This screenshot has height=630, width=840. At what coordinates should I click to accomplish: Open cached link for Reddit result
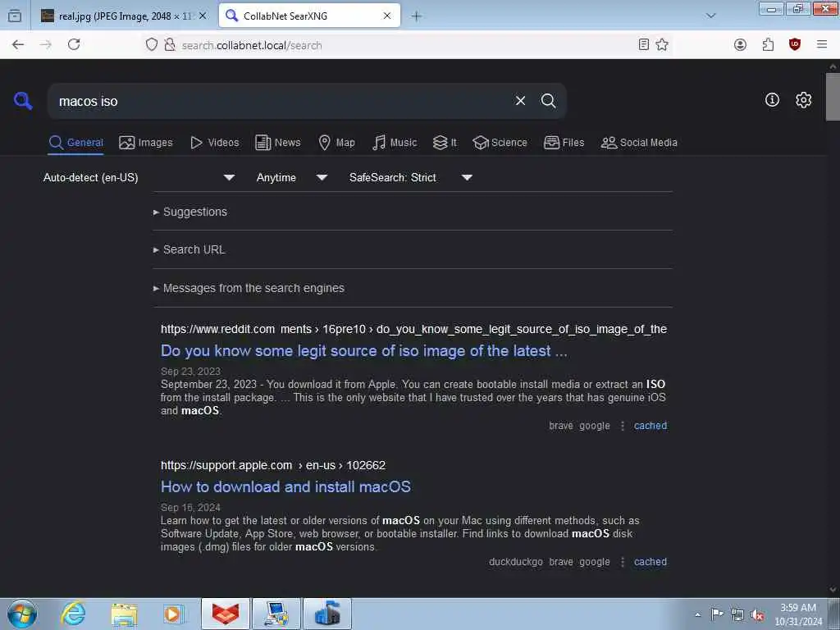coord(651,426)
